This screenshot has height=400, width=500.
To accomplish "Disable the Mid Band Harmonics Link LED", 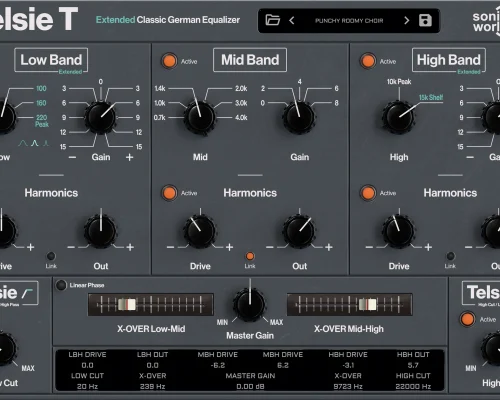I will 250,256.
